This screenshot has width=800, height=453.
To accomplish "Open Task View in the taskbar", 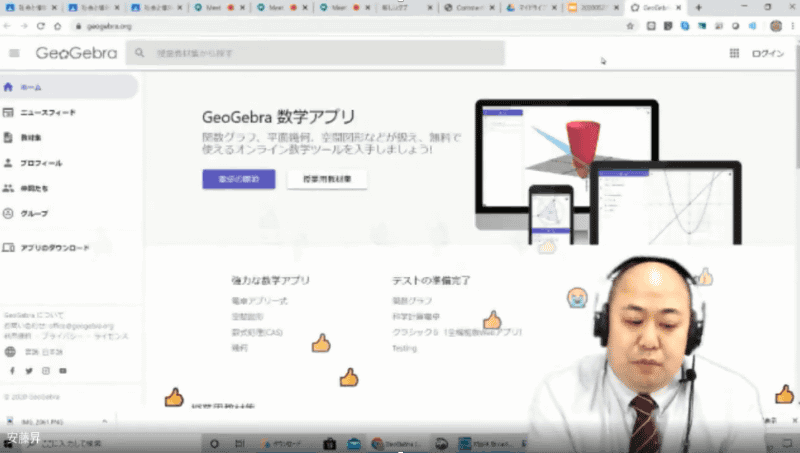I will point(240,444).
